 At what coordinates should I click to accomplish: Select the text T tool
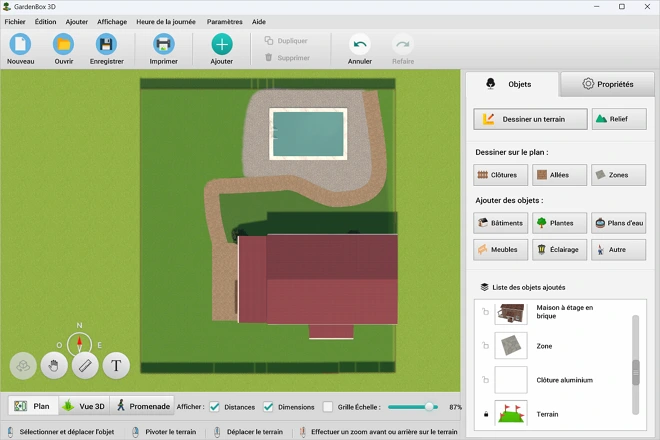pos(116,366)
